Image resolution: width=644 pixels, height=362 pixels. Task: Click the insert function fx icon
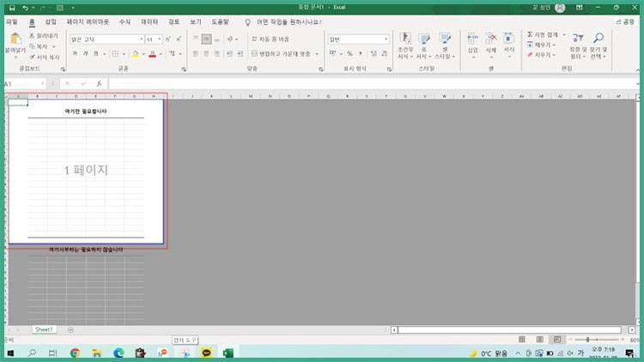point(99,84)
